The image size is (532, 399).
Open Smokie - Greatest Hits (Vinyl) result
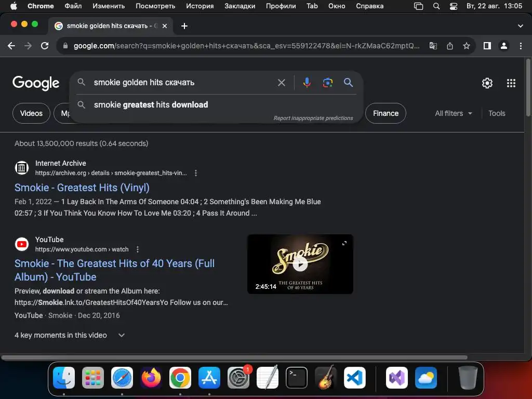pos(82,188)
